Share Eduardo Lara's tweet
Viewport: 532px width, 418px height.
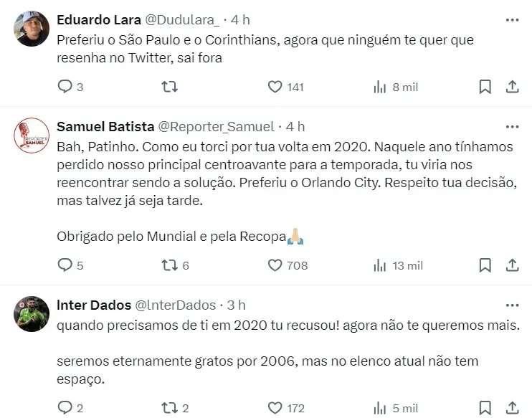pyautogui.click(x=513, y=87)
